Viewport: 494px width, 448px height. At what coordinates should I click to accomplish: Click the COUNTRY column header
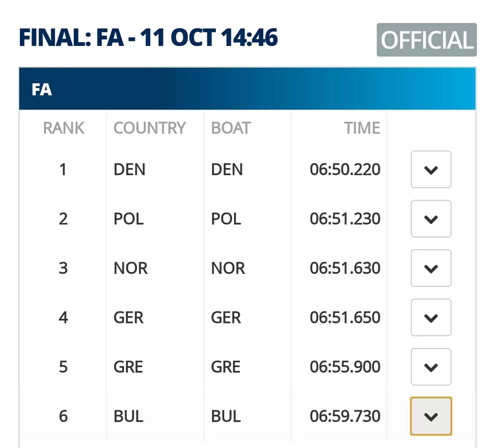tap(150, 128)
